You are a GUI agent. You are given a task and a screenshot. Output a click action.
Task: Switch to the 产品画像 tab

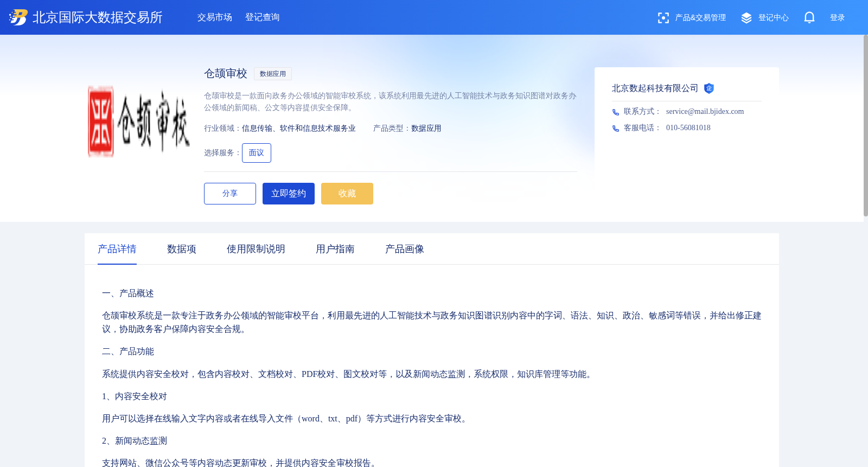(x=405, y=249)
